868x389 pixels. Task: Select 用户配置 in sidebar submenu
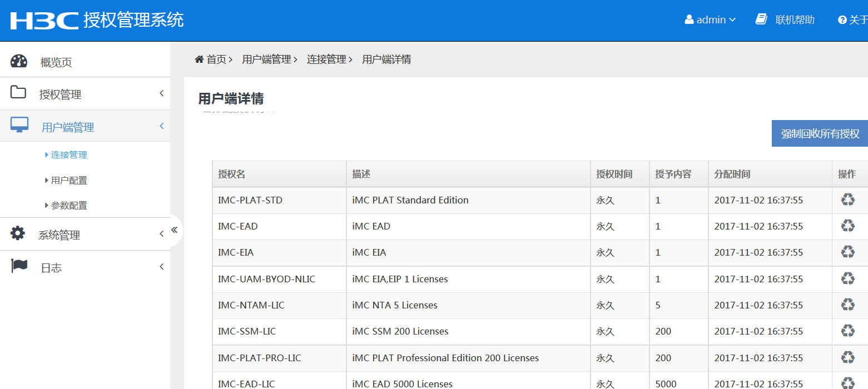(69, 181)
